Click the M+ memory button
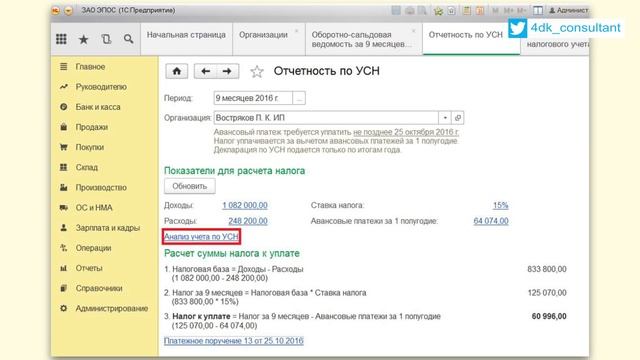 tap(509, 11)
